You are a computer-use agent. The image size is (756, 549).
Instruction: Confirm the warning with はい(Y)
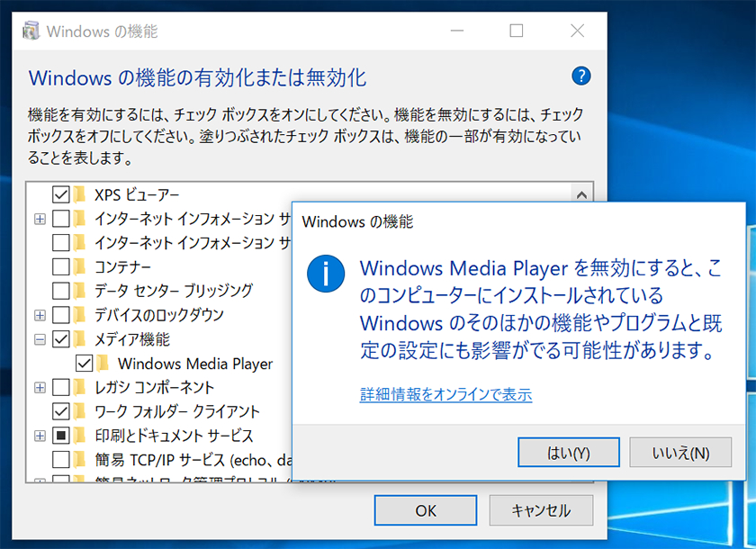coord(569,452)
